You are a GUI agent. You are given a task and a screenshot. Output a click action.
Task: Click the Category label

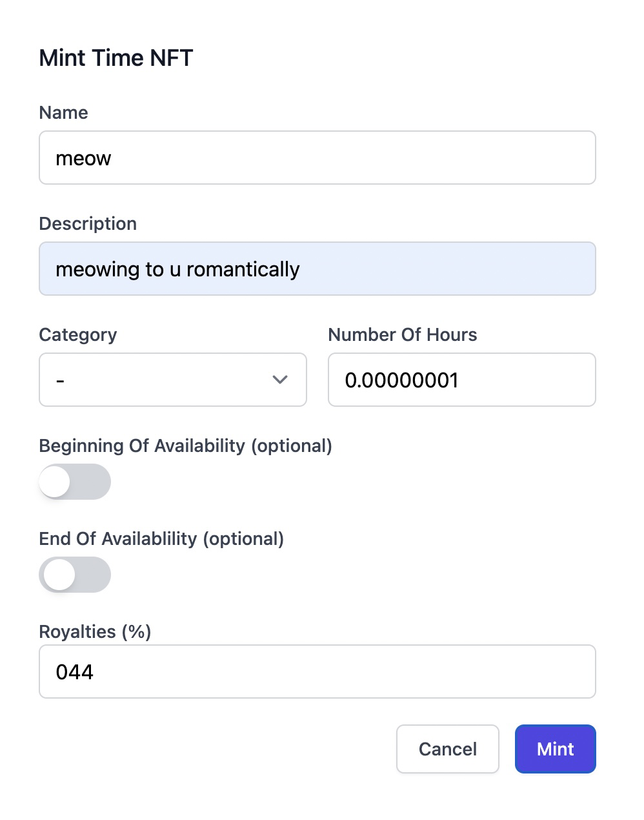[77, 334]
